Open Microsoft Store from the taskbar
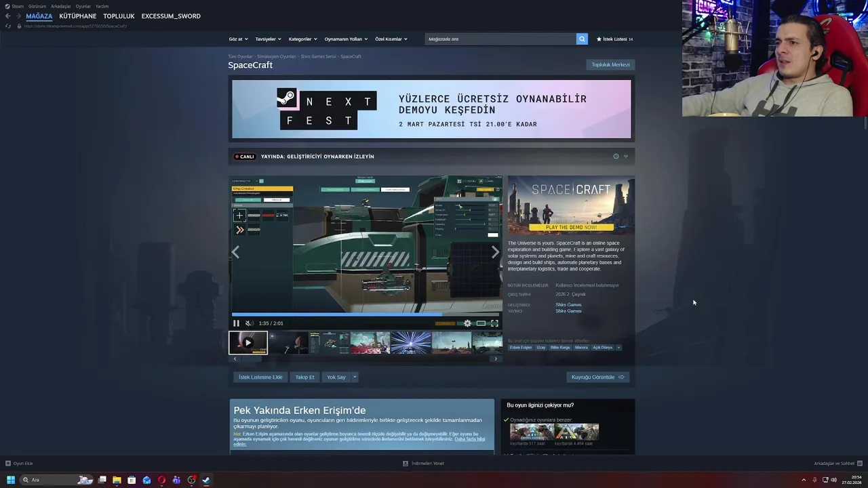 pos(132,480)
